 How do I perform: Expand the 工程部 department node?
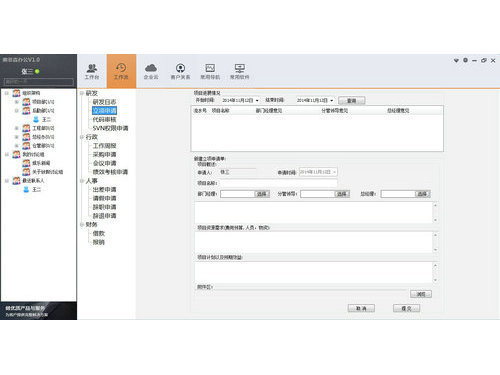pyautogui.click(x=16, y=128)
